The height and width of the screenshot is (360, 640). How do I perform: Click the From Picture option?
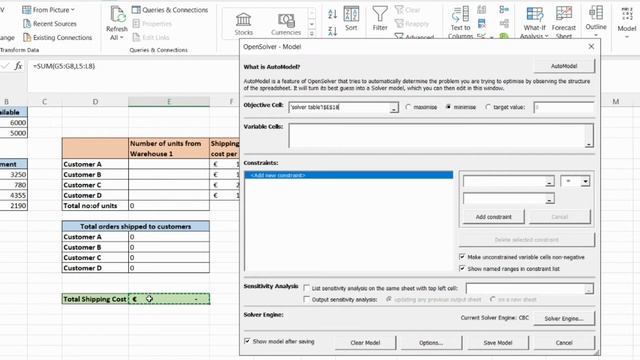pos(48,10)
